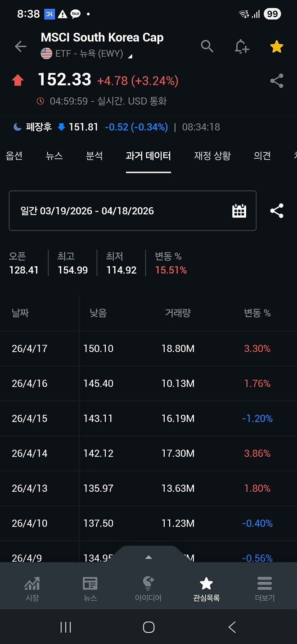Open 시장 in the bottom navigation bar
Viewport: 297px width, 644px height.
tap(32, 585)
